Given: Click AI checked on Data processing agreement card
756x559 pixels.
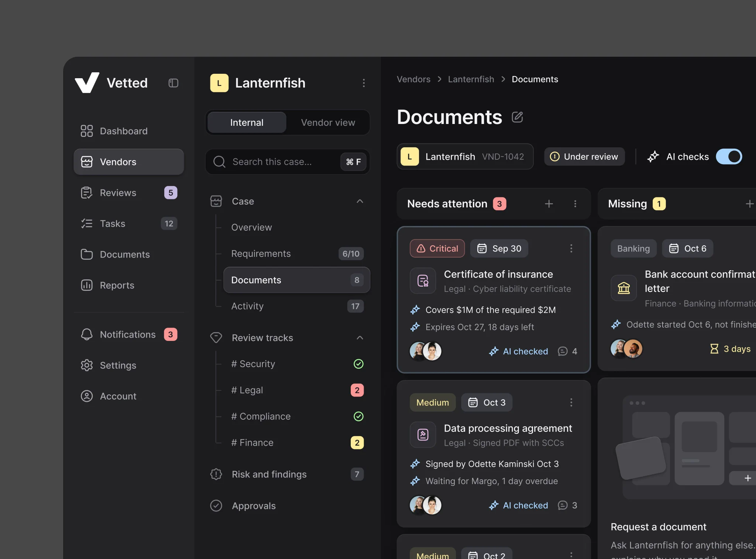Looking at the screenshot, I should 519,505.
